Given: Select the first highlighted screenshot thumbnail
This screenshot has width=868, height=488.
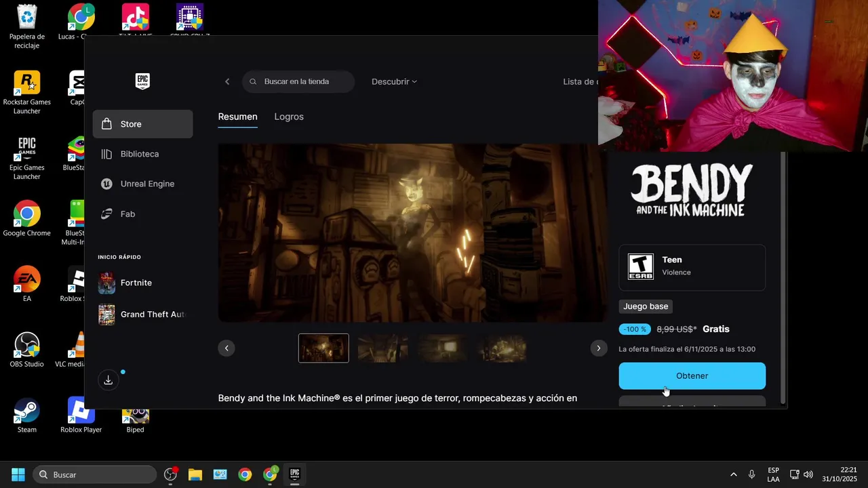Looking at the screenshot, I should coord(323,348).
